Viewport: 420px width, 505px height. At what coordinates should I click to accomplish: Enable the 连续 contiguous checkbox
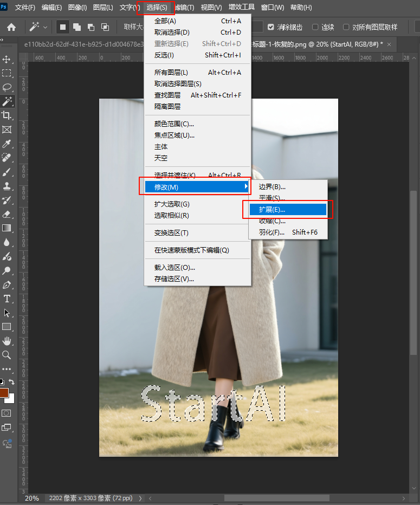pyautogui.click(x=315, y=27)
